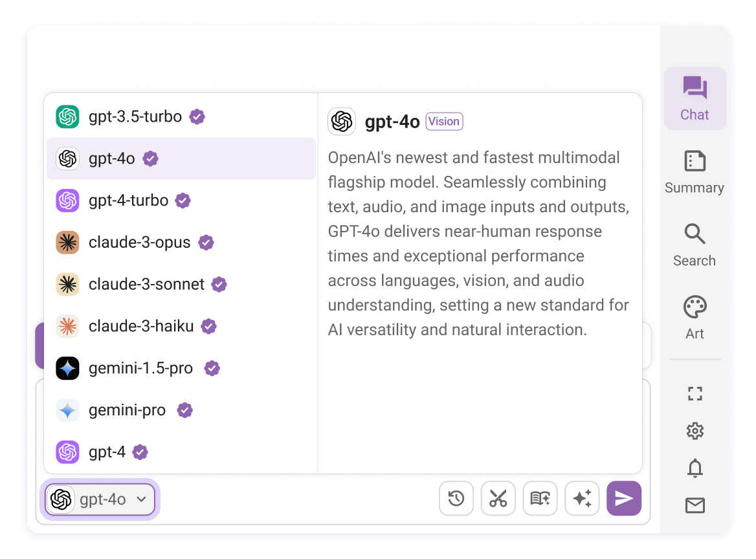
Task: Open Art palette in sidebar
Action: click(x=695, y=318)
